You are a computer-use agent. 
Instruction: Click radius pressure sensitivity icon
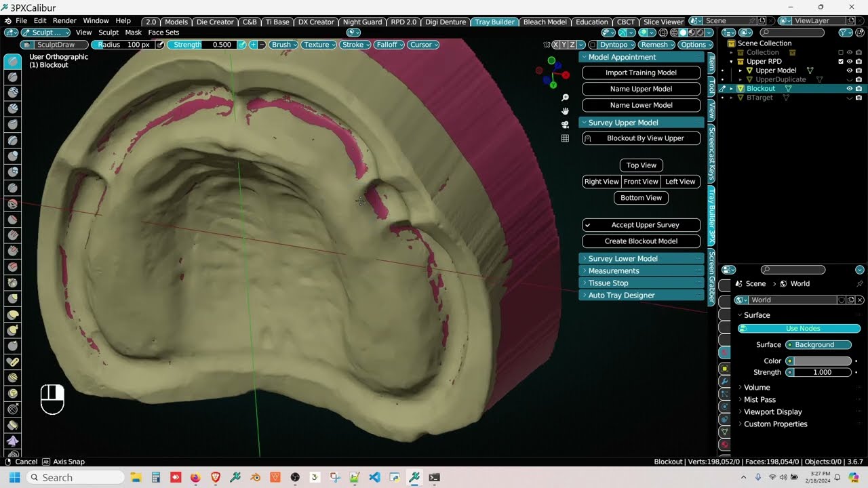160,45
